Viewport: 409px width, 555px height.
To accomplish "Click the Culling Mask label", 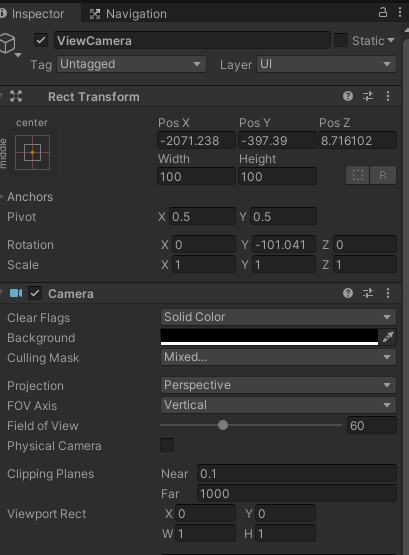I will pyautogui.click(x=43, y=357).
